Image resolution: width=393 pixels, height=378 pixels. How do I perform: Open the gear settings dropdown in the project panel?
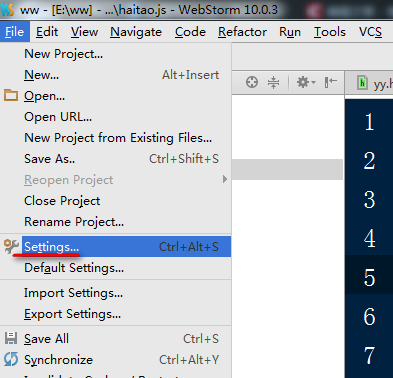pyautogui.click(x=306, y=82)
